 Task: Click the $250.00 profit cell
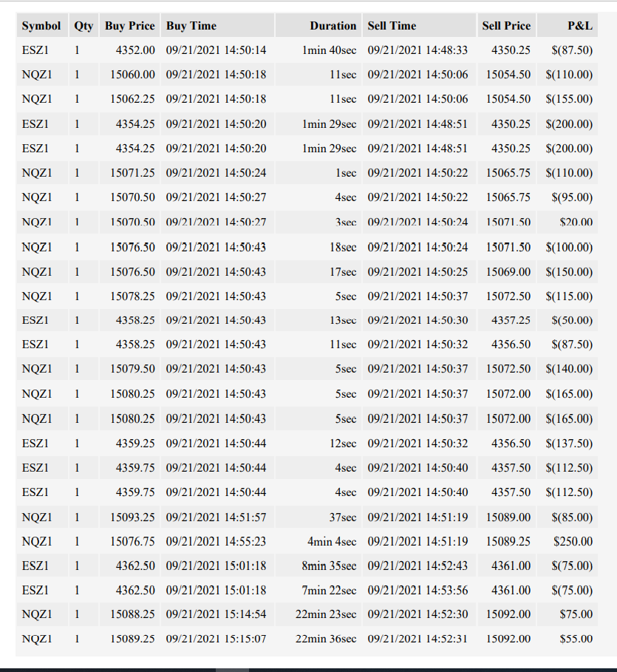[x=567, y=541]
